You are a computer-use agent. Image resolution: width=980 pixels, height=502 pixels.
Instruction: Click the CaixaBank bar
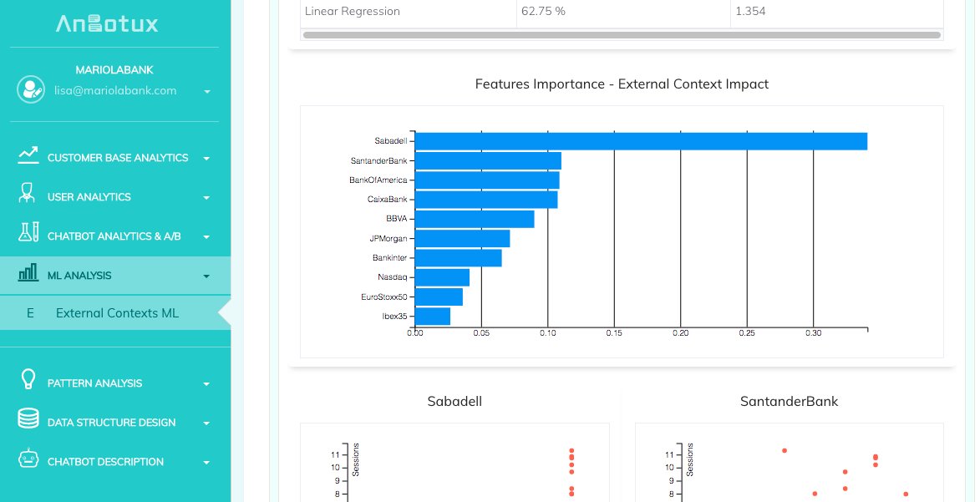tap(486, 200)
